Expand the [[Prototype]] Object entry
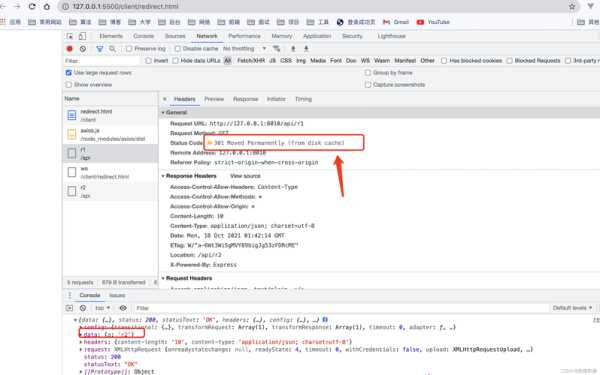The image size is (600, 375). [x=81, y=372]
